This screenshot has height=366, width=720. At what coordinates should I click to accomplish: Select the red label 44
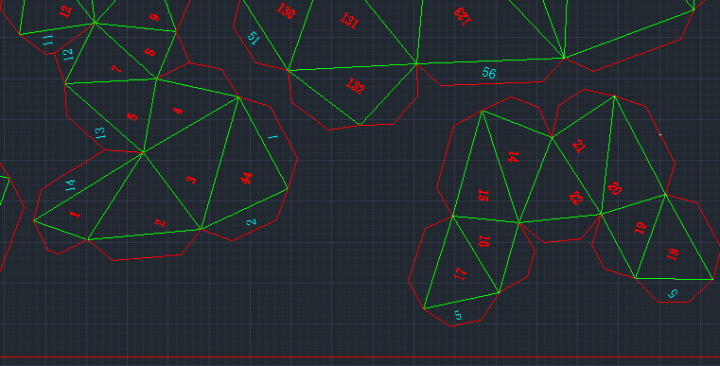247,178
